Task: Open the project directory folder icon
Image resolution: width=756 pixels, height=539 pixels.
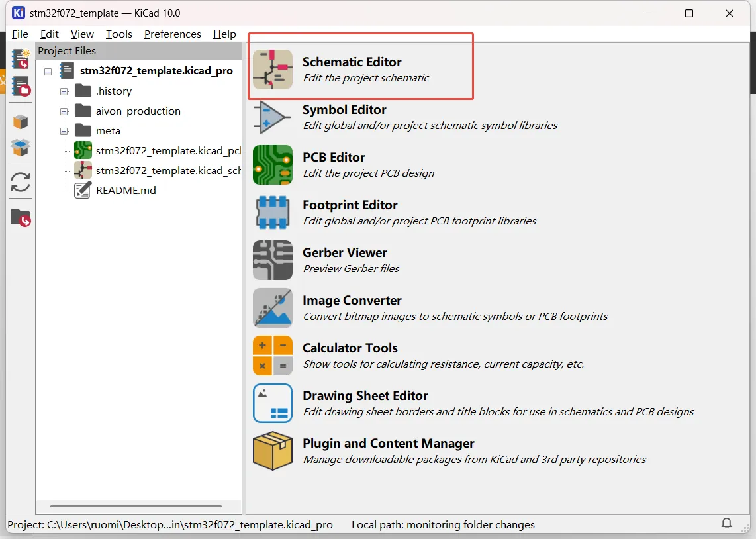Action: (x=21, y=218)
